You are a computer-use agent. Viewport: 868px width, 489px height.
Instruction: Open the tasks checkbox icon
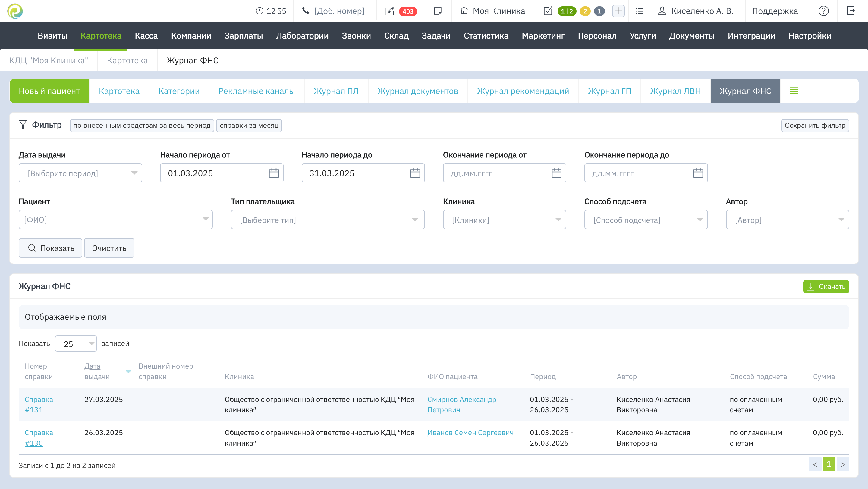point(548,11)
